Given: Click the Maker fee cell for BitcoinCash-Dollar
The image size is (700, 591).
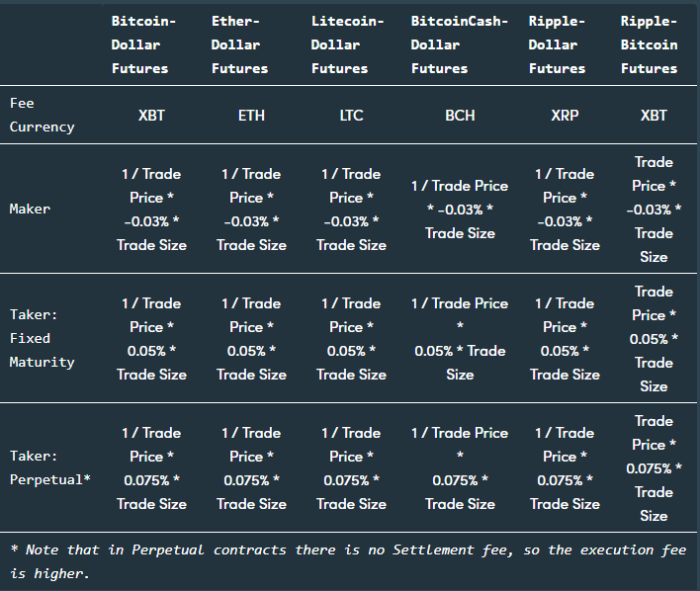Looking at the screenshot, I should point(460,210).
